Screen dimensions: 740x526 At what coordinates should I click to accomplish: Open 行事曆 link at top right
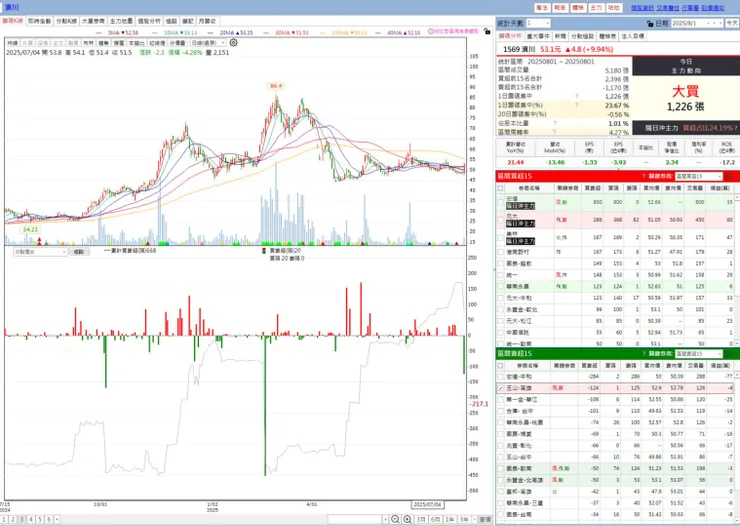pyautogui.click(x=690, y=8)
